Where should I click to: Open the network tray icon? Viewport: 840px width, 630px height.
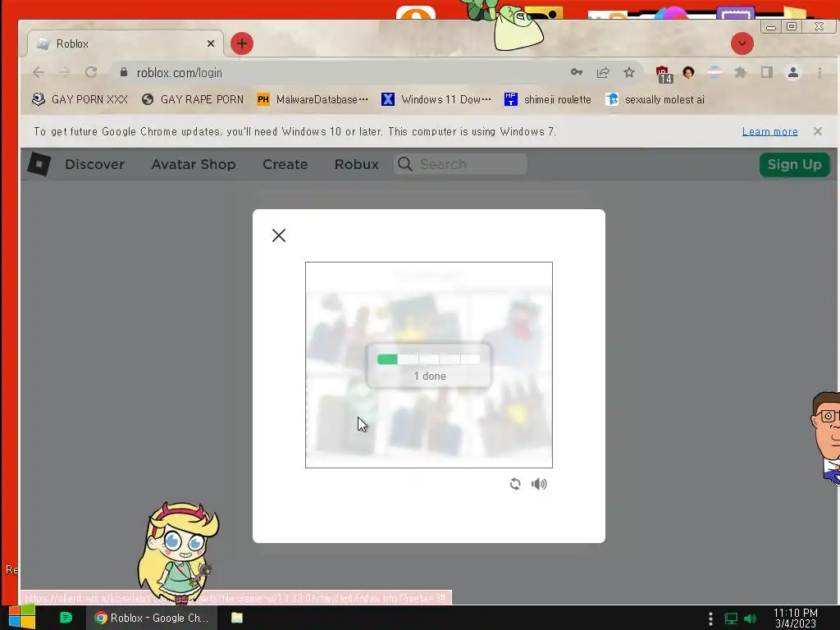pos(731,619)
